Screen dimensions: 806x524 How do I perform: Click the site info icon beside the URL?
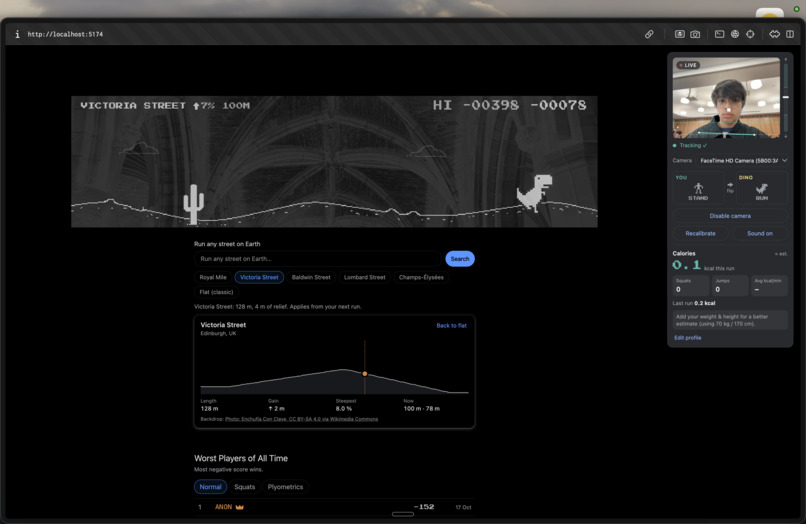tap(17, 34)
